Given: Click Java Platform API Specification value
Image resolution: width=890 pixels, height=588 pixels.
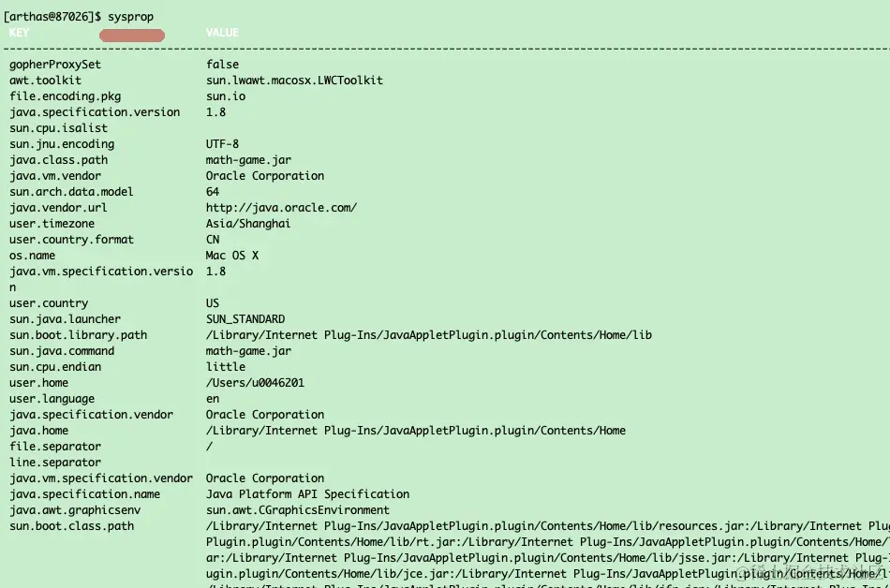Looking at the screenshot, I should 307,494.
